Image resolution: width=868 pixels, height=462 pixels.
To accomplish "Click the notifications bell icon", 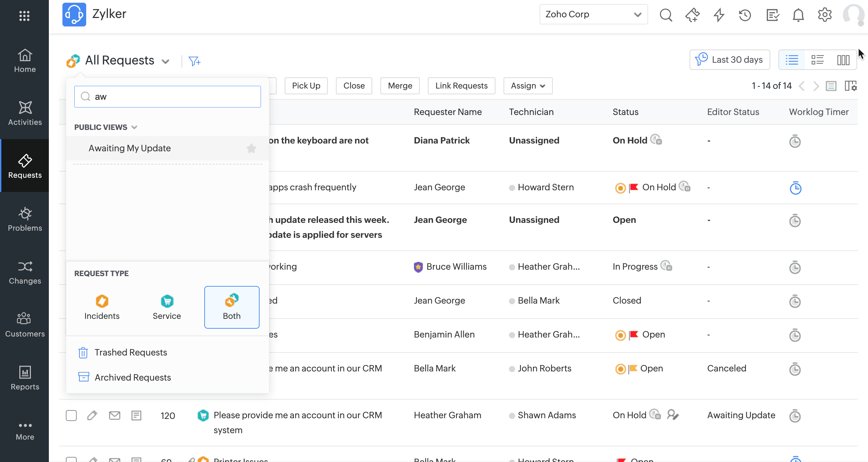I will [798, 15].
